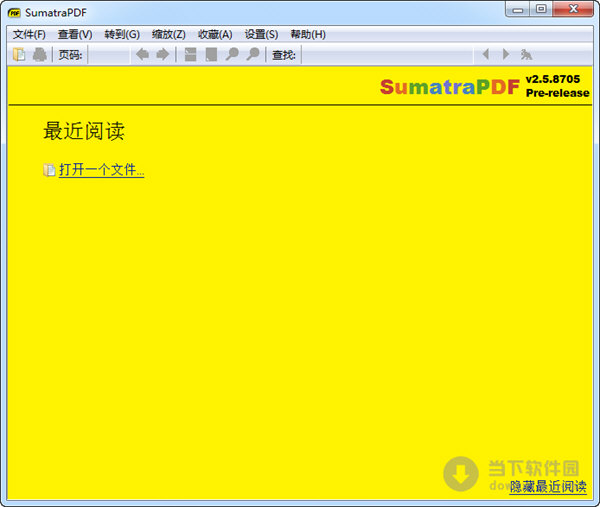The width and height of the screenshot is (600, 507).
Task: Click the 打开一个文件... link
Action: (101, 170)
